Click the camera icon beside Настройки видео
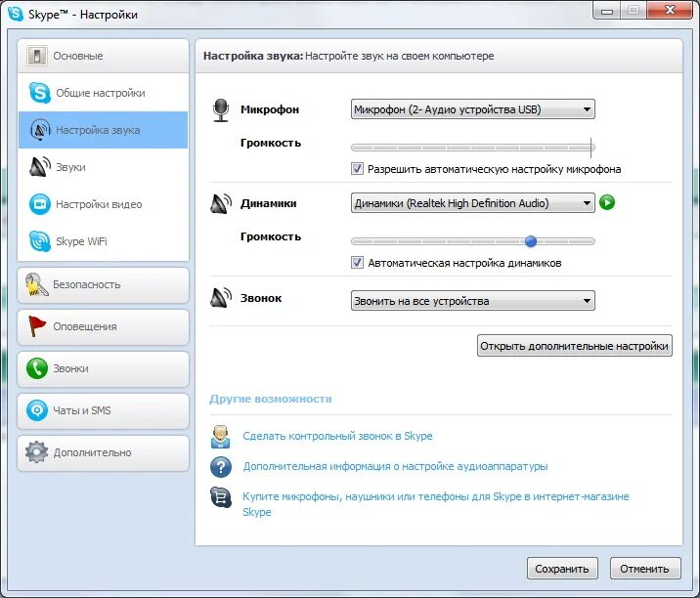 point(40,204)
